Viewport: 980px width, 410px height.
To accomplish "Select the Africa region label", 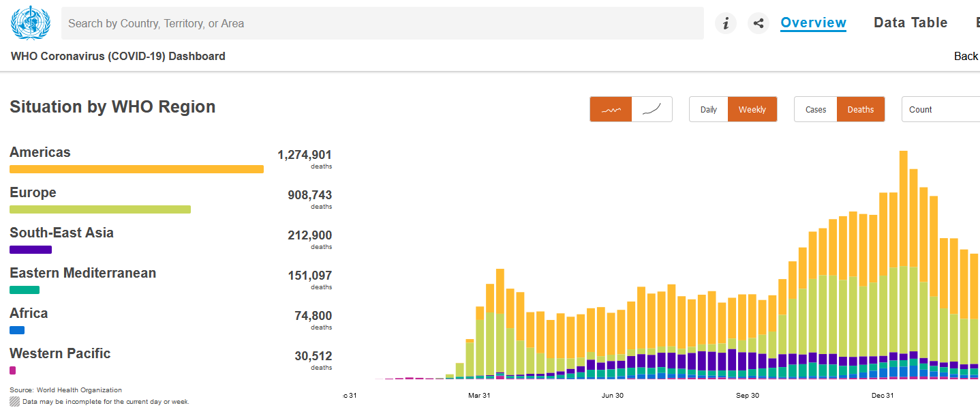I will (x=29, y=313).
